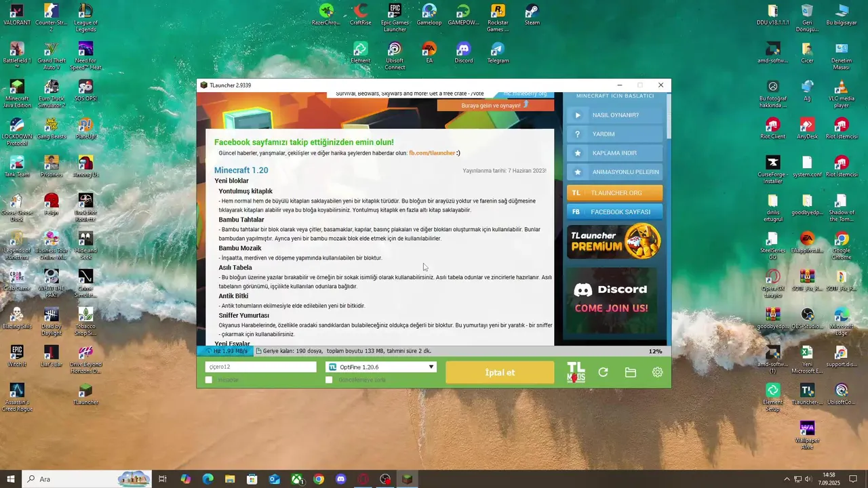Click the Minecraft 1.20 heading
The height and width of the screenshot is (488, 868).
241,170
